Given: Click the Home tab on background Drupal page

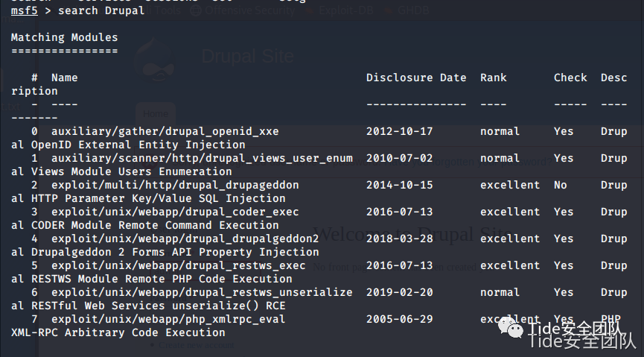Looking at the screenshot, I should pos(156,114).
